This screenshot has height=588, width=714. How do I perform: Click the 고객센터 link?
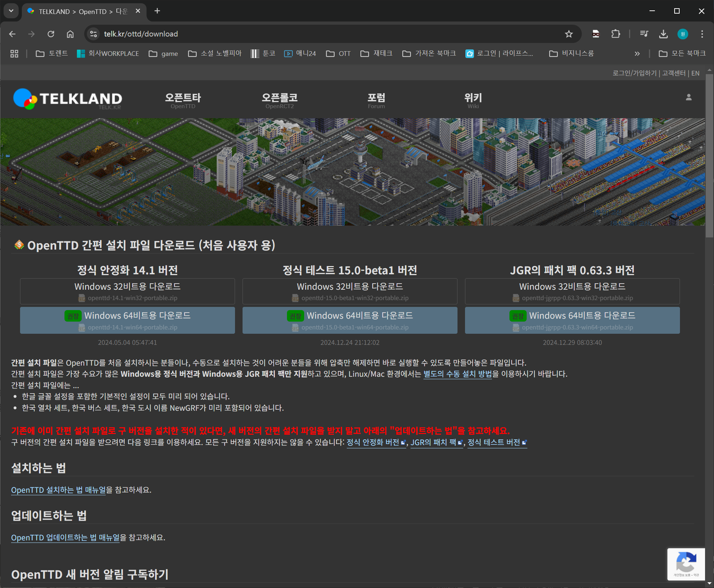[674, 73]
